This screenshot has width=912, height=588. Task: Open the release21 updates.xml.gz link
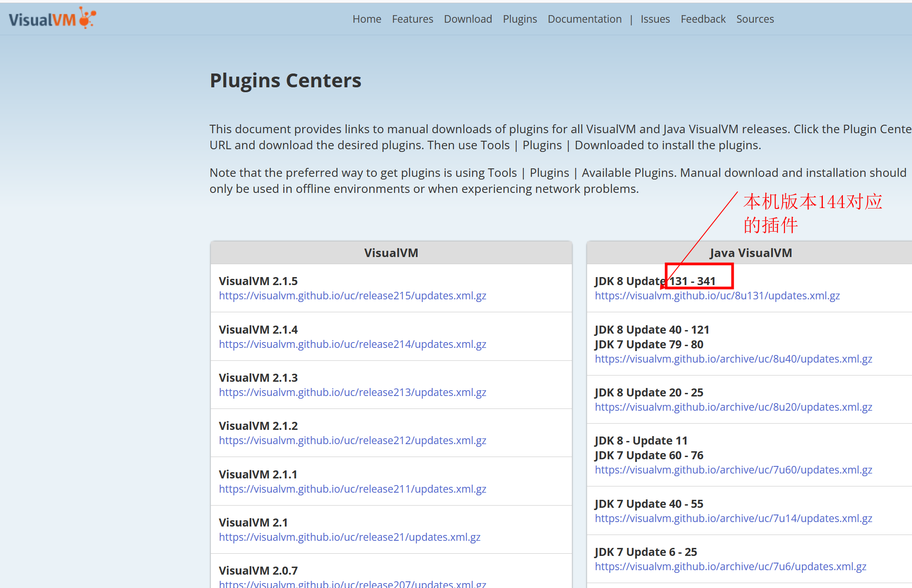click(x=349, y=537)
